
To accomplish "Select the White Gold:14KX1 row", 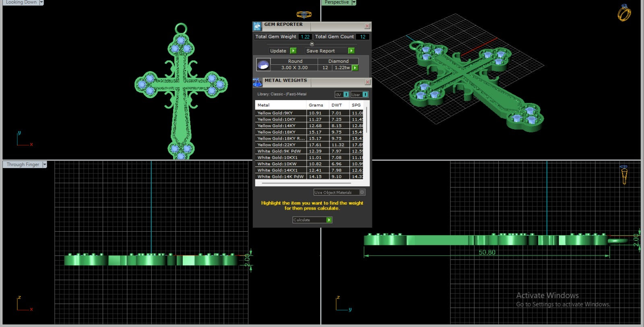I will click(x=309, y=170).
